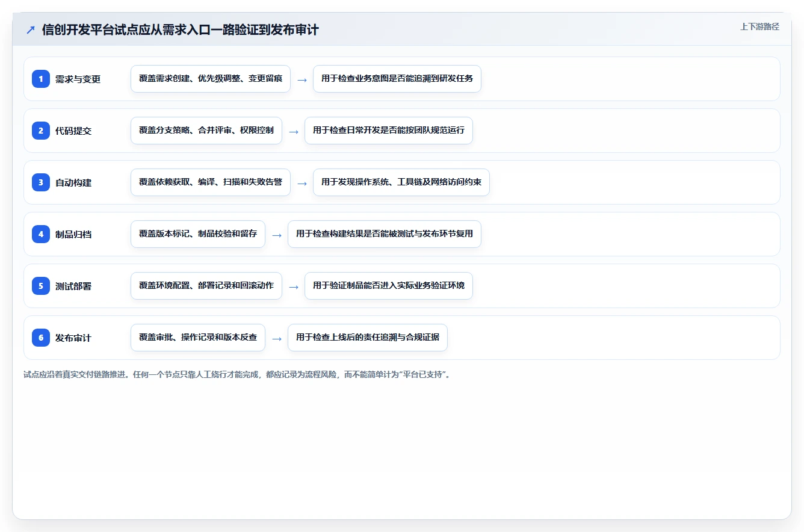Screen dimensions: 804x532
Task: Click the arrow icon beside the title
Action: [30, 29]
